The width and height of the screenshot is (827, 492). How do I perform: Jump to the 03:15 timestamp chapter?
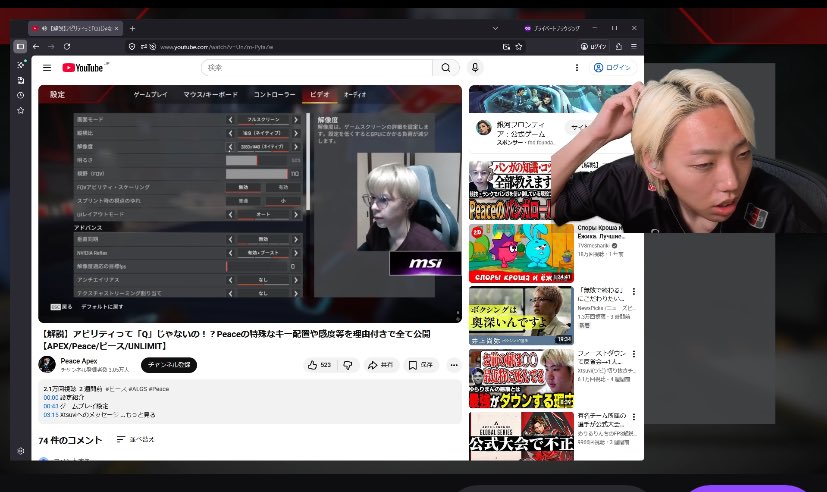point(51,415)
